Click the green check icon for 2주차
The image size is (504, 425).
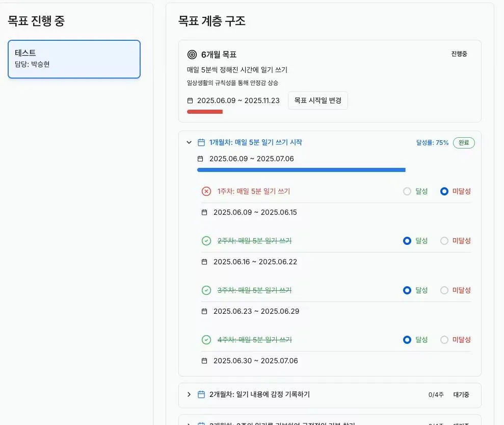pos(206,241)
